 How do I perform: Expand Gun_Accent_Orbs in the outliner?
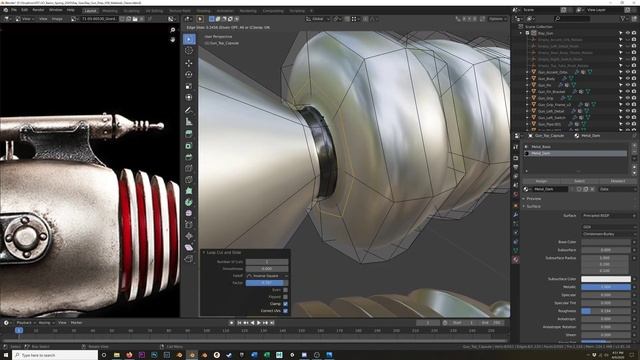pos(527,72)
